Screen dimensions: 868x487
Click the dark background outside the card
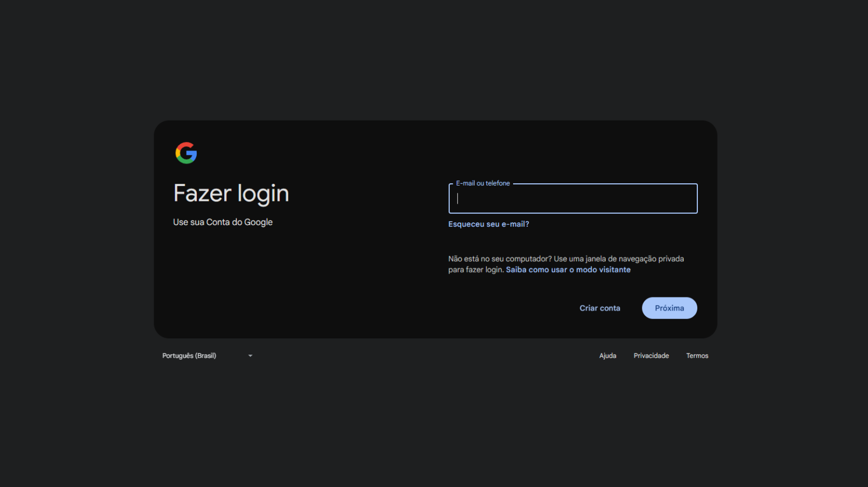[434, 57]
